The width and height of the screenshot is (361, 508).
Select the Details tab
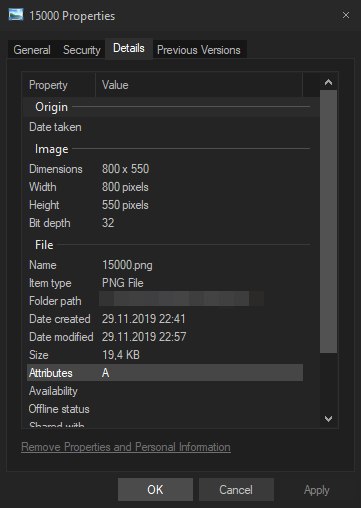(129, 48)
